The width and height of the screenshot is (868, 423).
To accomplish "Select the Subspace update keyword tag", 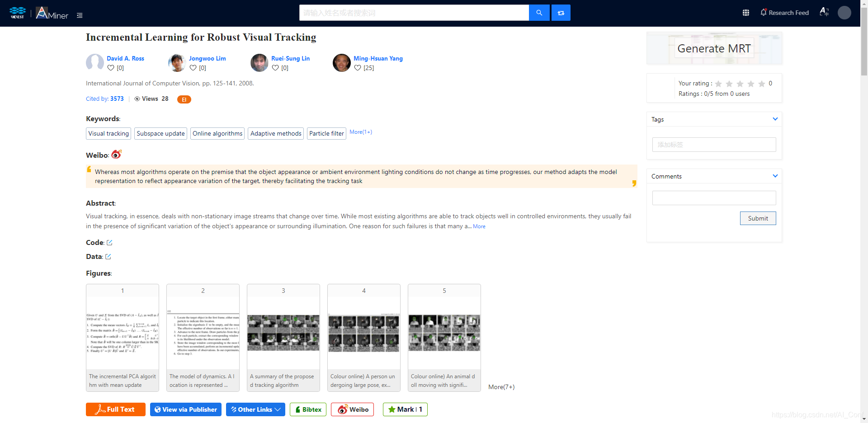I will point(160,133).
